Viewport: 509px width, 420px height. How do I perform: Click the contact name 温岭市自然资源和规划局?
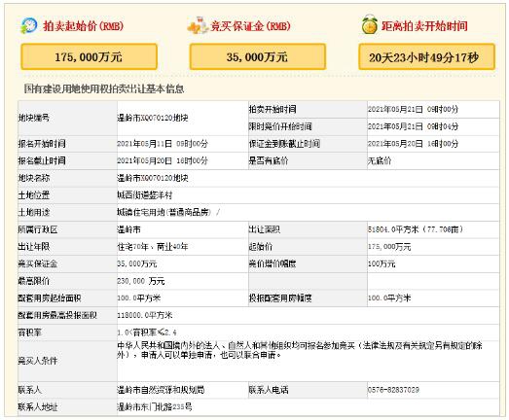[161, 390]
